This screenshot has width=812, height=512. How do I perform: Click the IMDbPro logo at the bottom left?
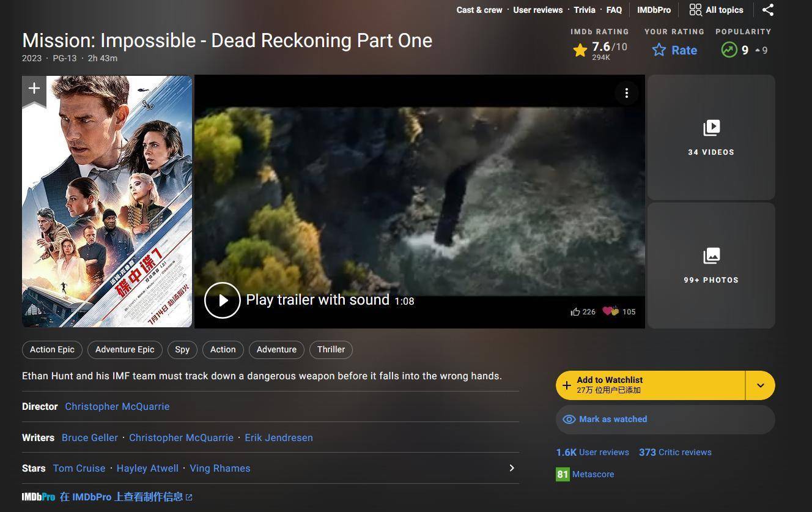pos(39,497)
